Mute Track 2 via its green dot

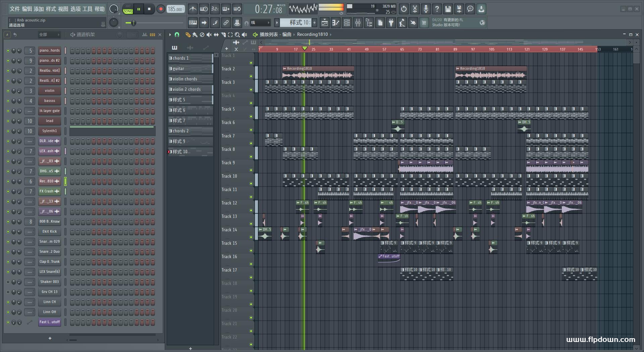(251, 76)
